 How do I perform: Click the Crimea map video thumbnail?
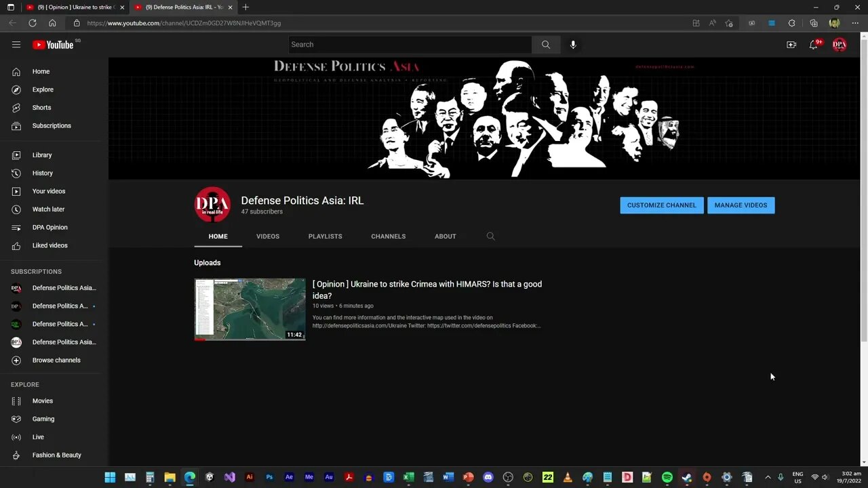click(250, 309)
